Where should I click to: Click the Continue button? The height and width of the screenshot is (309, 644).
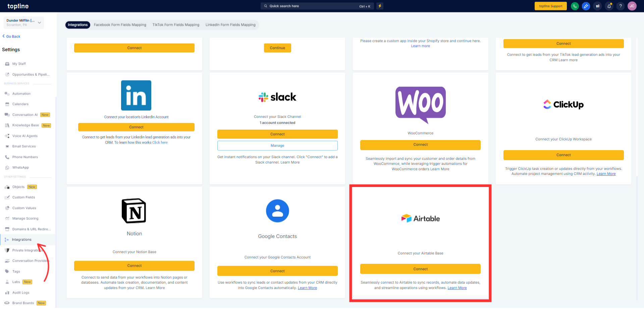pos(277,48)
